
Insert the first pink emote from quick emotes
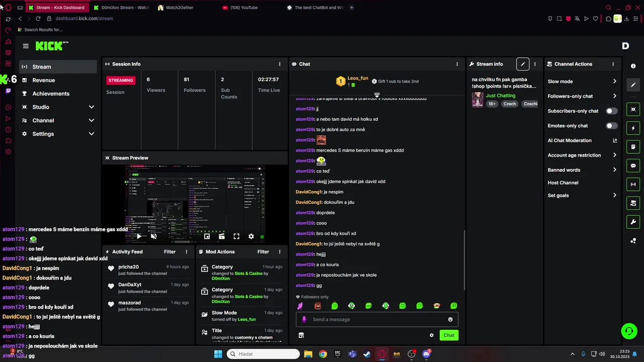click(x=300, y=306)
